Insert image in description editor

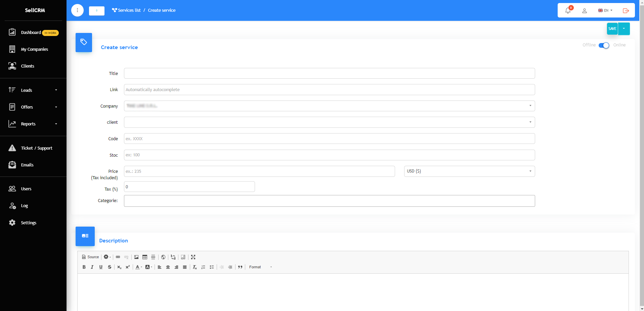[136, 257]
